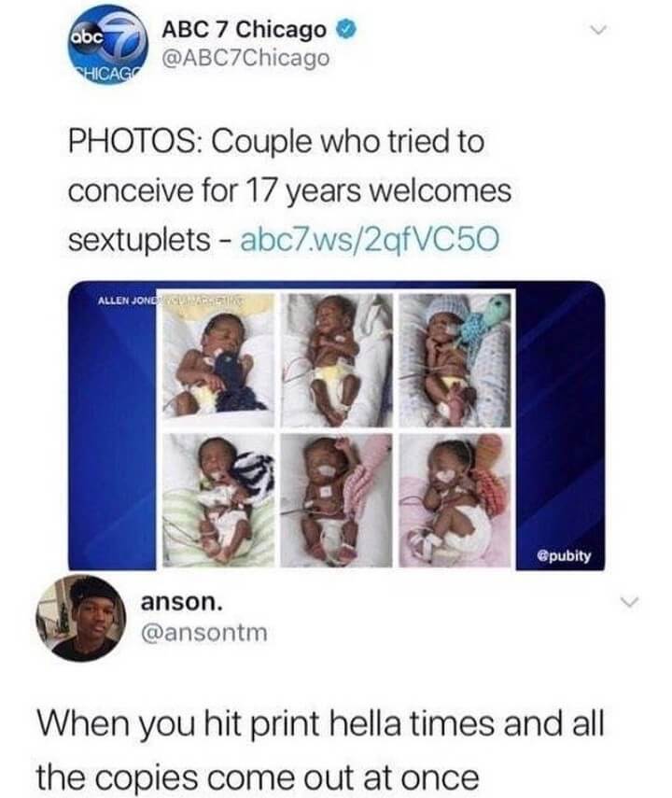The width and height of the screenshot is (672, 798).
Task: Open bottom-middle photo with pink blanket
Action: [x=337, y=499]
